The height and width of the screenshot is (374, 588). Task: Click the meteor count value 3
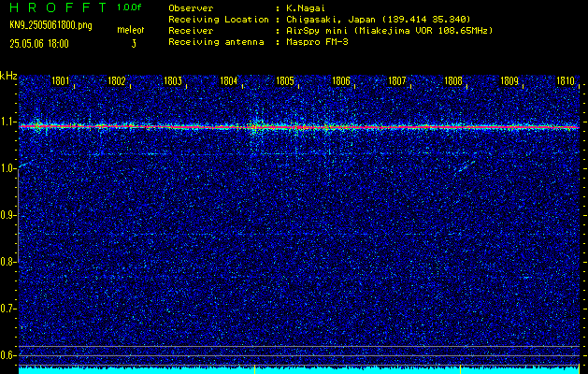click(134, 44)
